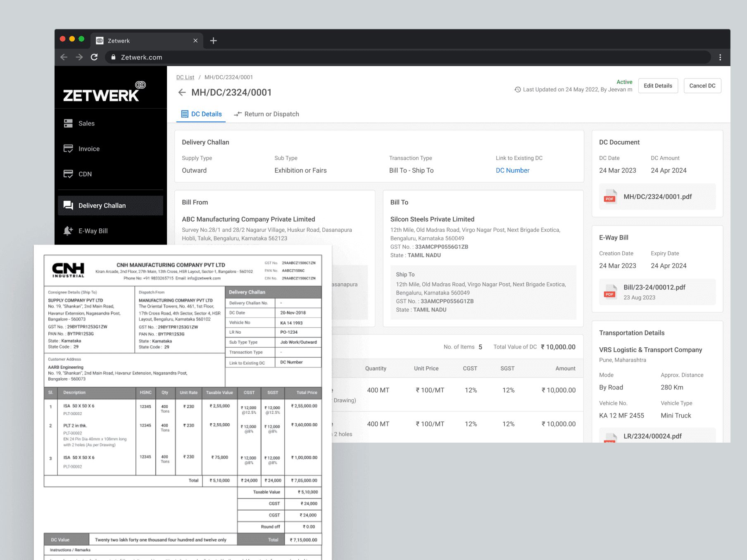The width and height of the screenshot is (747, 560).
Task: Reload the Zetwerk page
Action: (x=94, y=57)
